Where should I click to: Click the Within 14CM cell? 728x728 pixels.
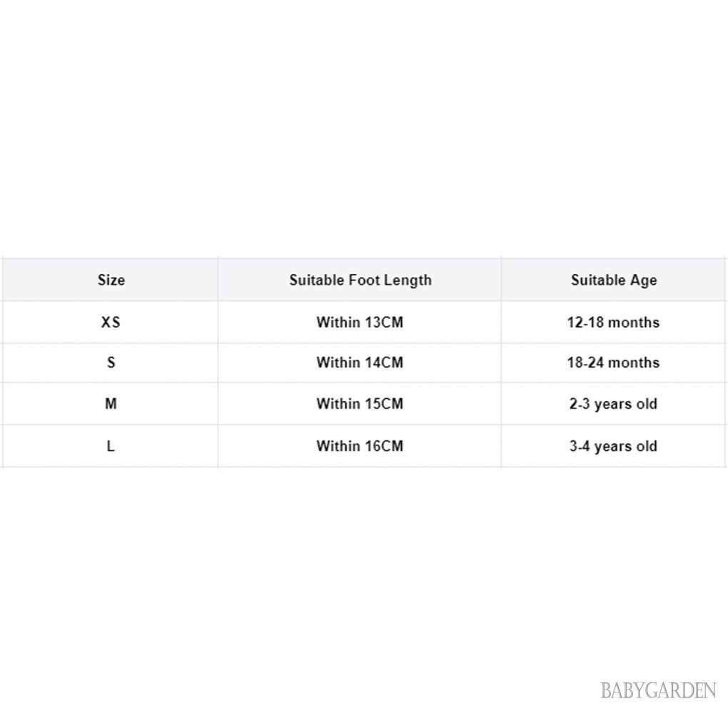point(360,363)
